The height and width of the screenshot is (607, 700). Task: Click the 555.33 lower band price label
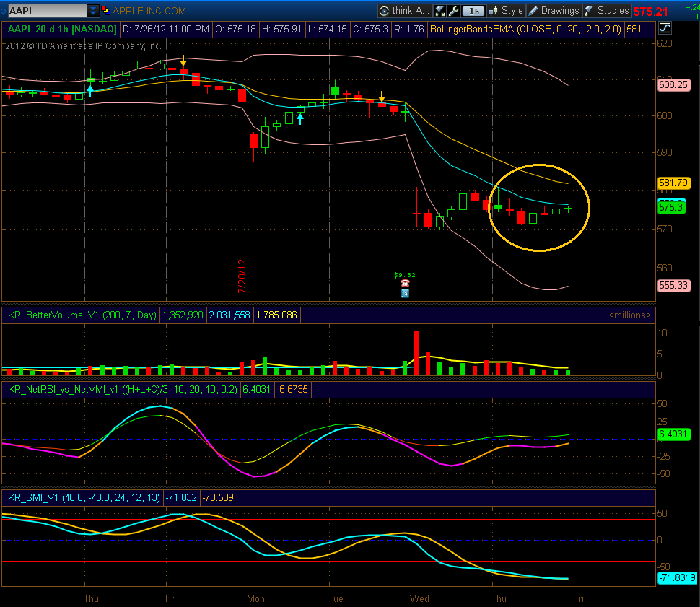673,285
